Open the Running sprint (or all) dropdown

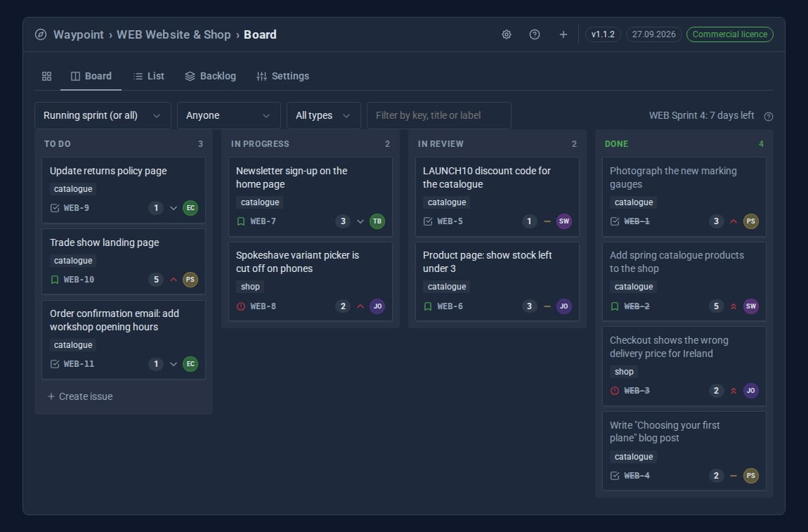[x=103, y=115]
